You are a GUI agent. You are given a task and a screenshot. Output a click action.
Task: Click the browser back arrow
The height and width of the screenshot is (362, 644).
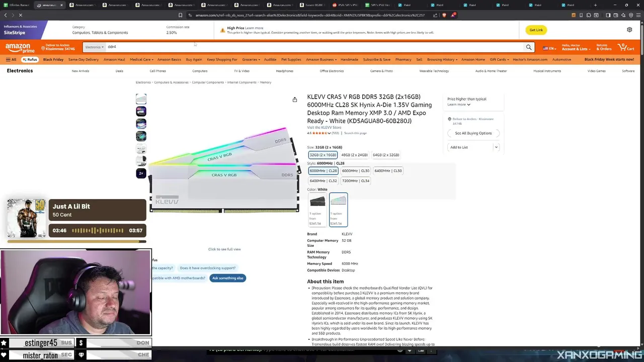click(x=6, y=15)
